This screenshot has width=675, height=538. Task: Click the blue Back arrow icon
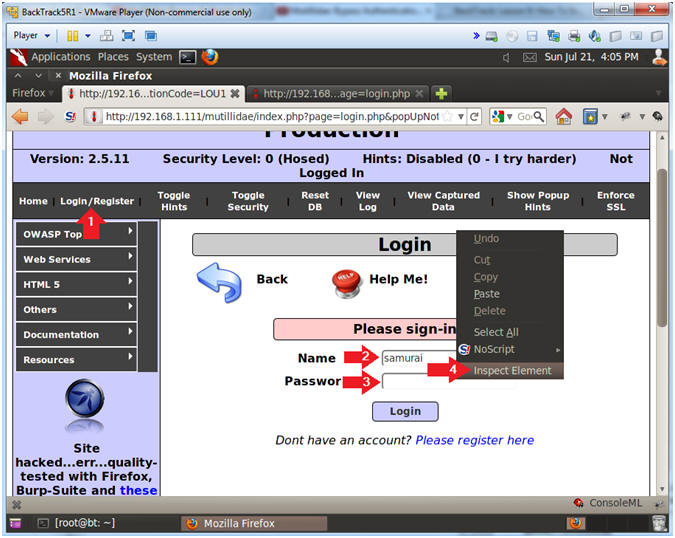[220, 282]
